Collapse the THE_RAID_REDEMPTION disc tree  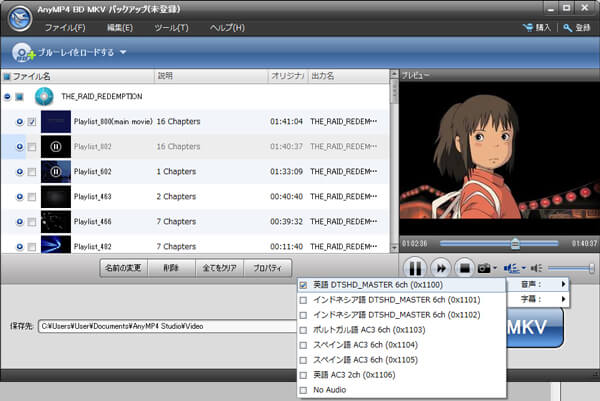pyautogui.click(x=7, y=96)
